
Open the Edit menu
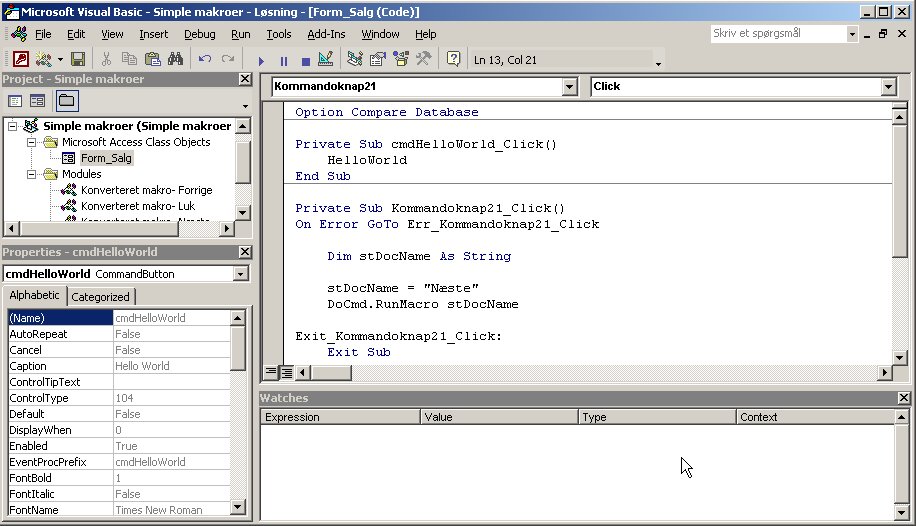[x=76, y=34]
